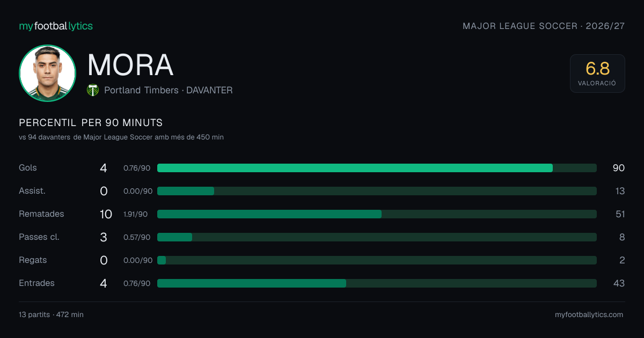Click the Portland Timbers crest icon
The height and width of the screenshot is (338, 644).
(93, 90)
